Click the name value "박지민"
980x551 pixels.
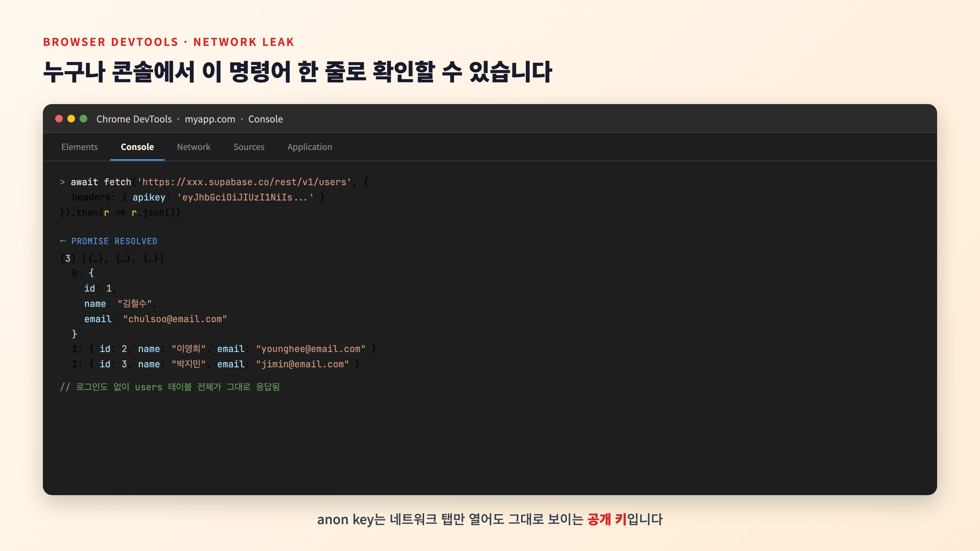click(189, 364)
